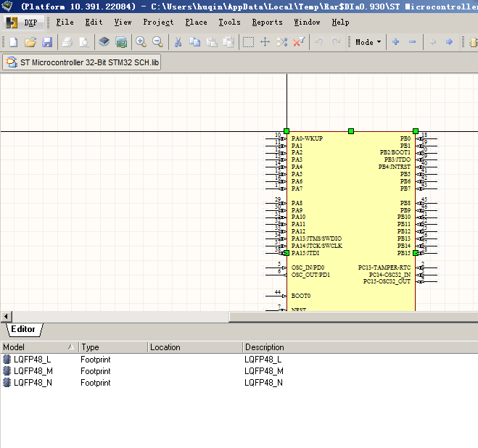Click the horizontal scrollbar left arrow
Viewport: 478px width, 448px height.
click(7, 317)
